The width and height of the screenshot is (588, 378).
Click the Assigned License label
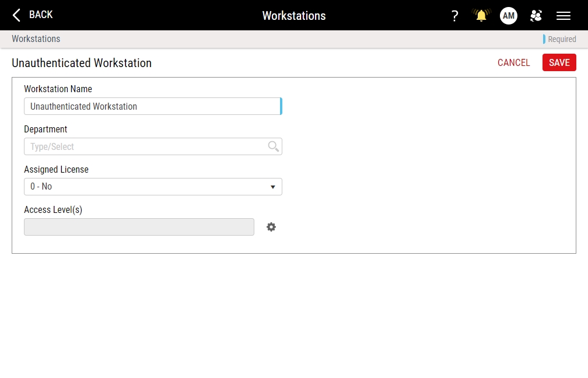coord(56,170)
